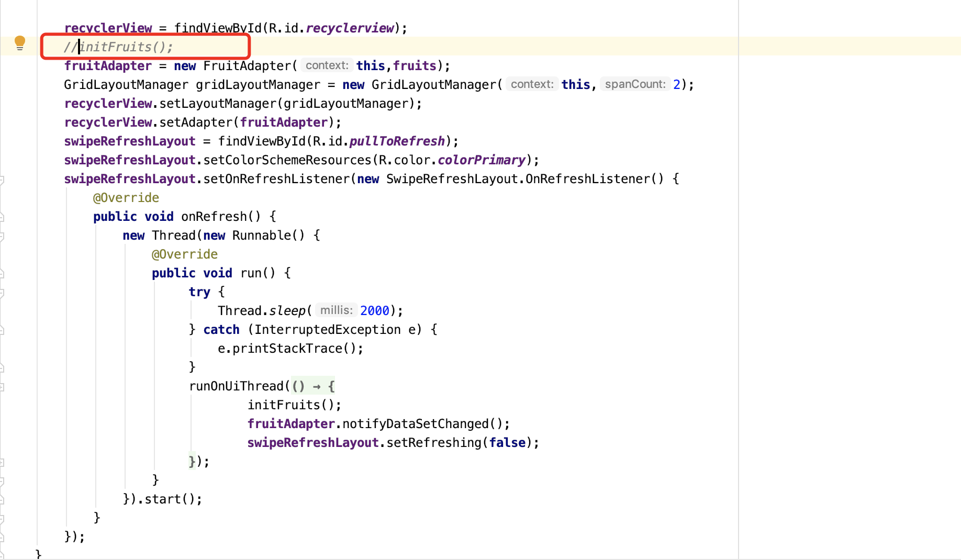
Task: Click italic 'pullToRefresh' resource id
Action: tap(397, 141)
